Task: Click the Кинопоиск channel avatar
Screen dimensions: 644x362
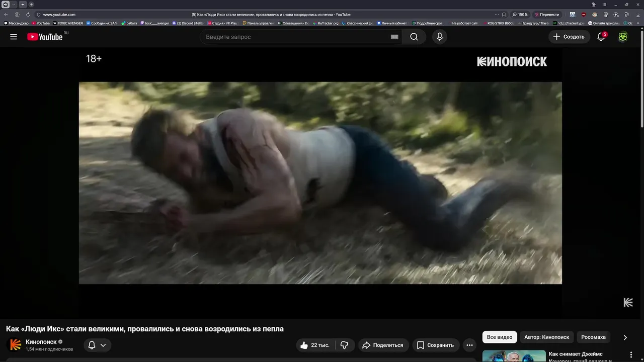Action: coord(16,345)
